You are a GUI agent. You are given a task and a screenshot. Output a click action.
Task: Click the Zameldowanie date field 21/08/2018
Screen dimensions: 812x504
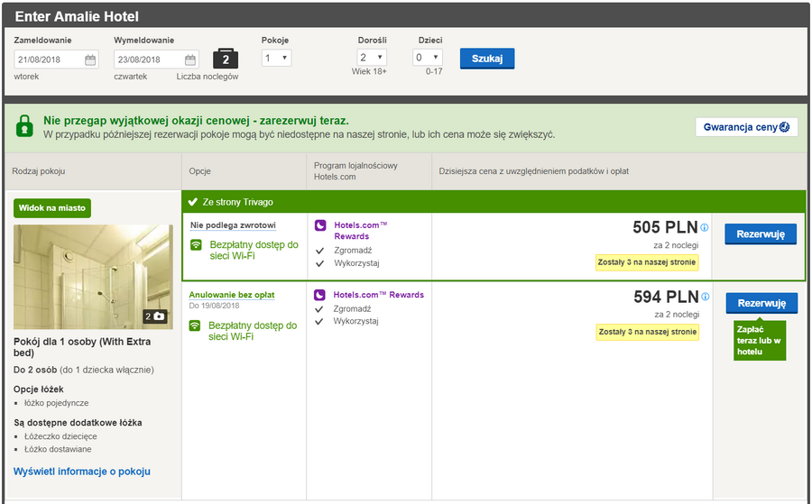click(x=56, y=60)
